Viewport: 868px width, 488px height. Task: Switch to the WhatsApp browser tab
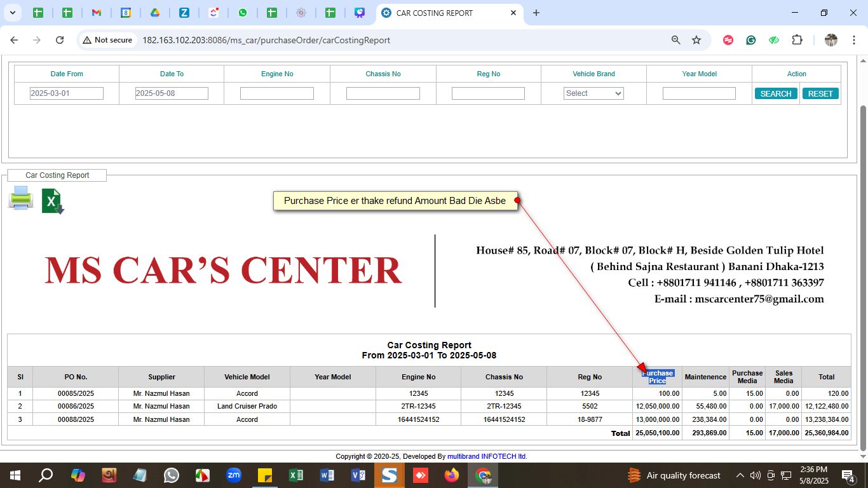pos(243,13)
